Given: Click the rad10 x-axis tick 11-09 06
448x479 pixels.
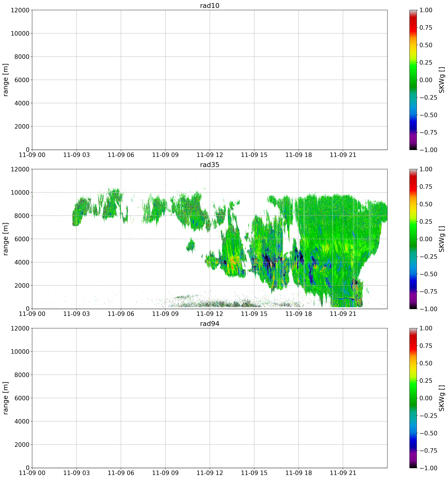Looking at the screenshot, I should pyautogui.click(x=121, y=155).
